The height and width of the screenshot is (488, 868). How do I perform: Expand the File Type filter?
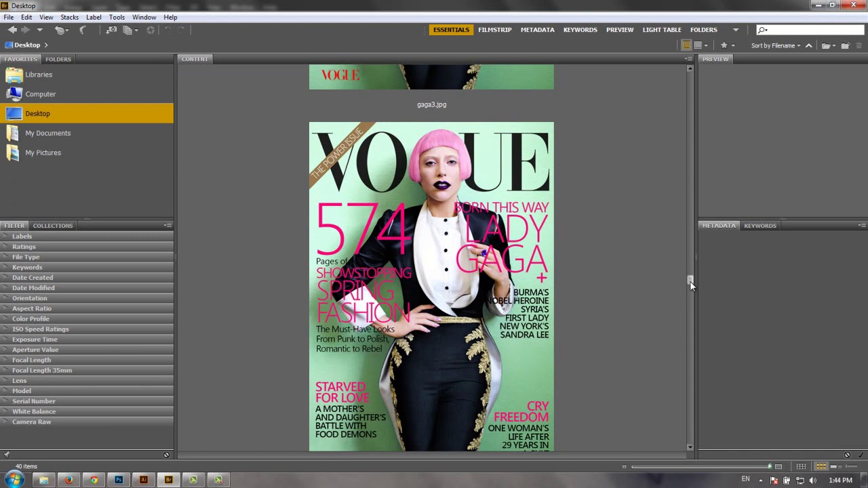(87, 257)
